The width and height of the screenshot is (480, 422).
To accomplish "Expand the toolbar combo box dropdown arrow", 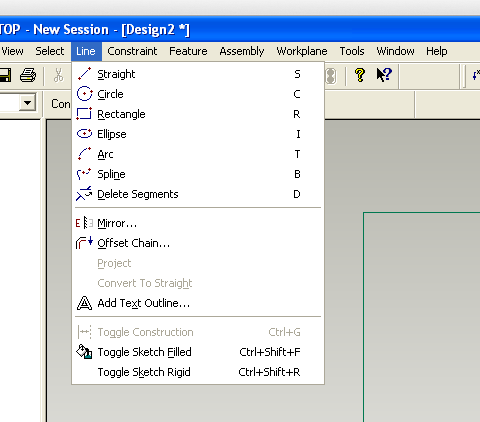I will point(27,103).
